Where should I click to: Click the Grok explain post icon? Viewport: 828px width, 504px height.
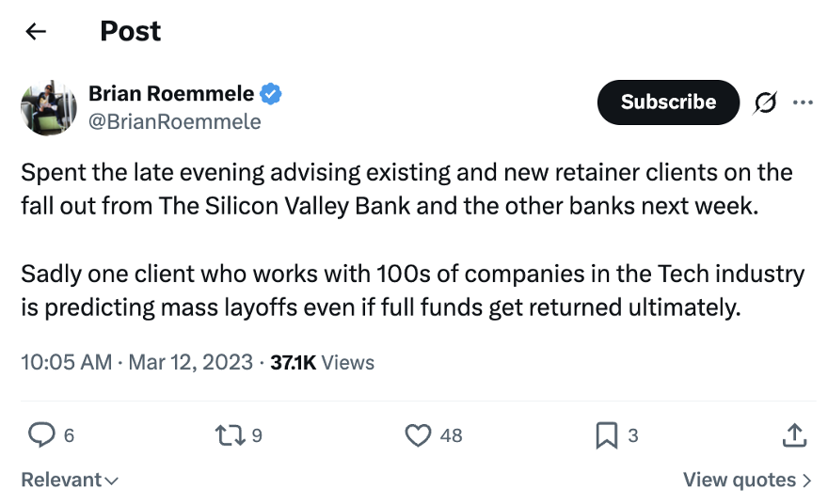765,102
